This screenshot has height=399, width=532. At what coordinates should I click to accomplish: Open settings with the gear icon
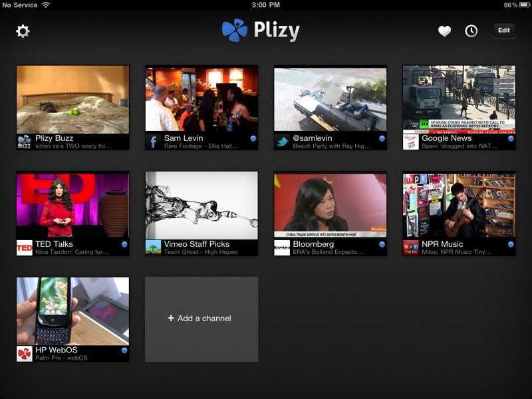pyautogui.click(x=23, y=31)
